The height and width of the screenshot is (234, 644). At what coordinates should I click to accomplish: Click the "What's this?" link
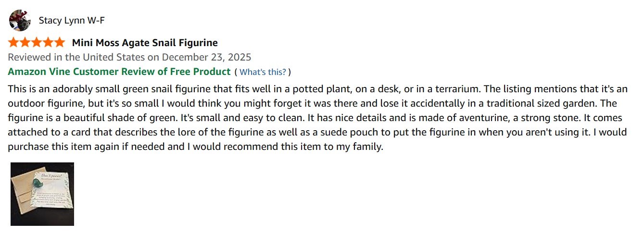click(x=263, y=72)
